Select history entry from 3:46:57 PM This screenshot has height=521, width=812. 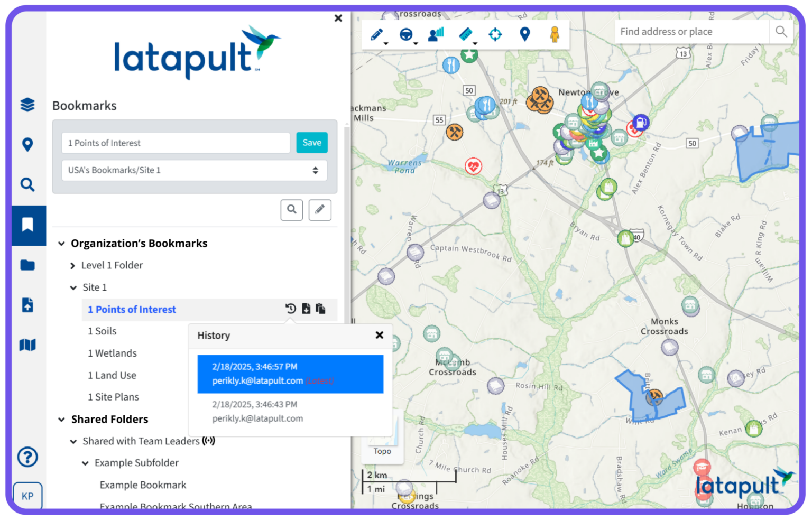tap(290, 374)
